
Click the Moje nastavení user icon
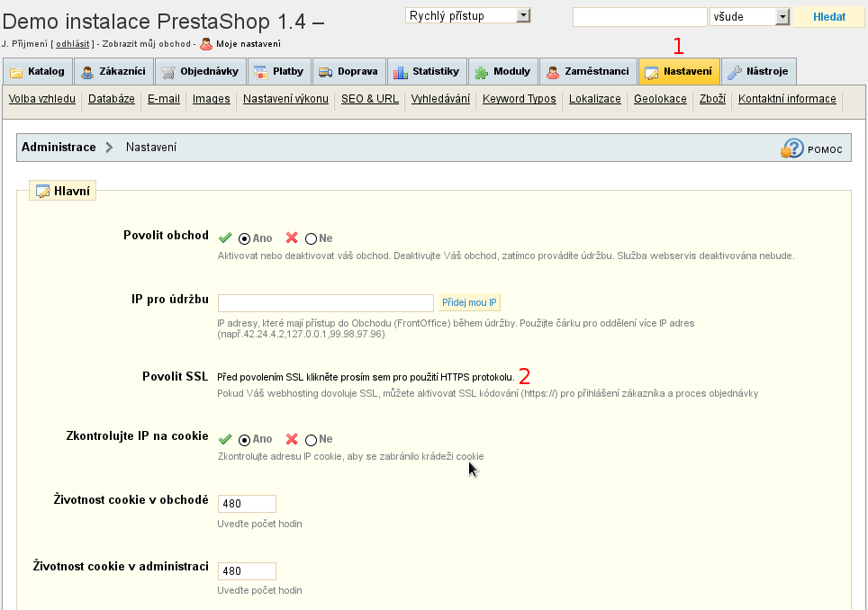(206, 44)
